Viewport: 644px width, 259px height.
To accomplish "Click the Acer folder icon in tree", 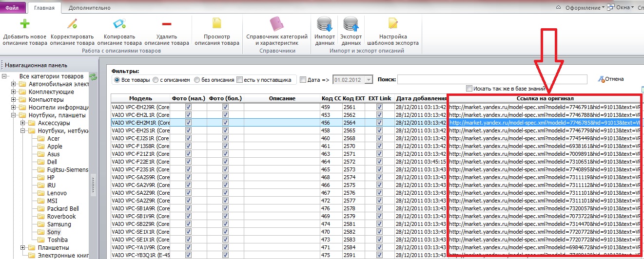I will click(41, 139).
